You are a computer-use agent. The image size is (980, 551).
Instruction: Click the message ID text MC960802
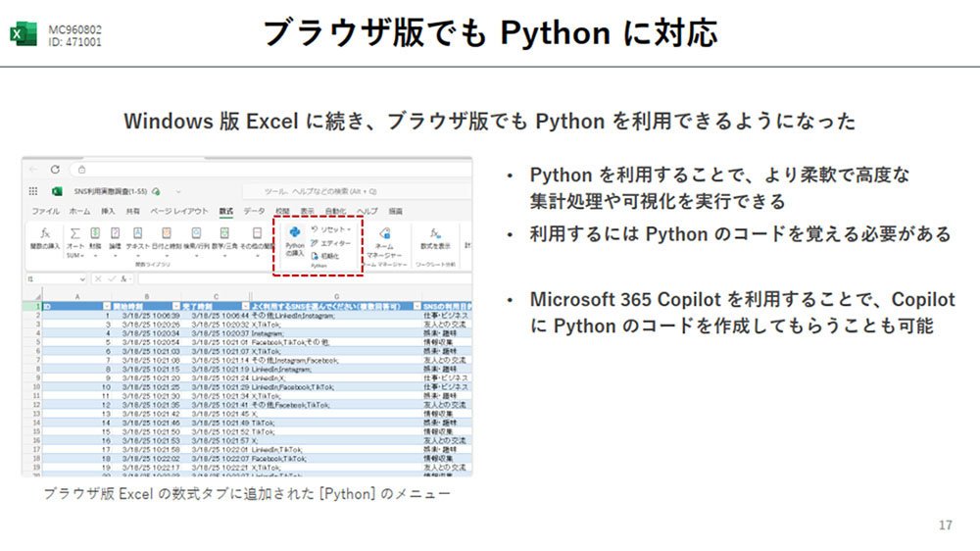(74, 29)
